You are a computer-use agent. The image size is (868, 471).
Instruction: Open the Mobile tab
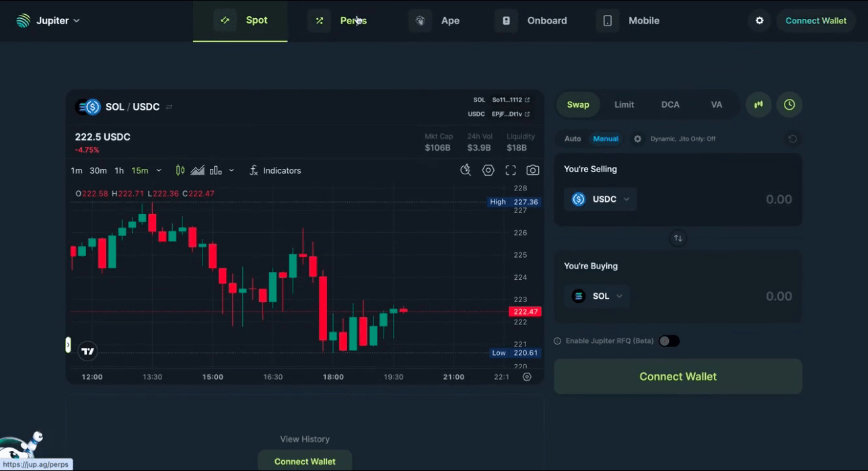[628, 21]
